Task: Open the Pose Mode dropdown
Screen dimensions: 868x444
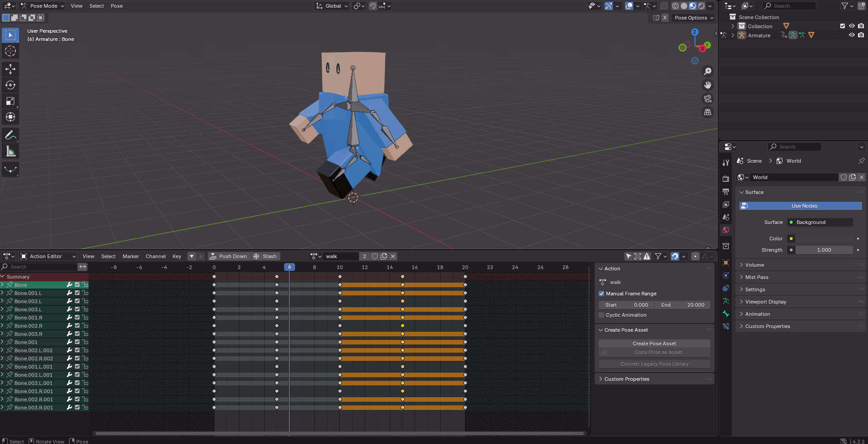Action: [42, 6]
